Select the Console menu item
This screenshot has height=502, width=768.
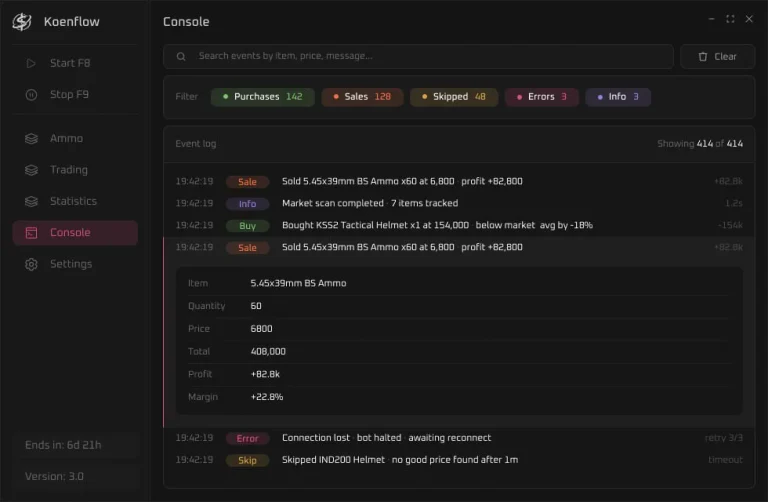[x=75, y=233]
